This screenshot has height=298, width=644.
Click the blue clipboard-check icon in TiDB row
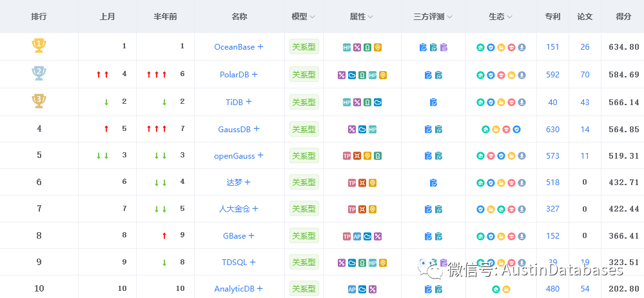(433, 103)
